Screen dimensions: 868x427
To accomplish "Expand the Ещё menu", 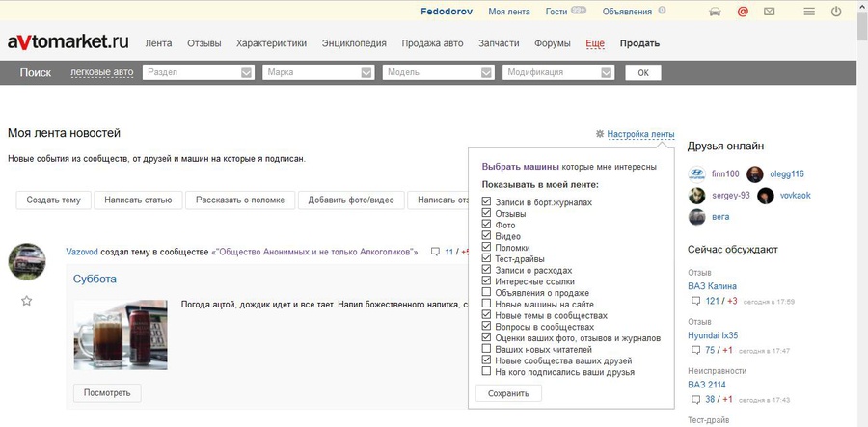I will pyautogui.click(x=595, y=43).
